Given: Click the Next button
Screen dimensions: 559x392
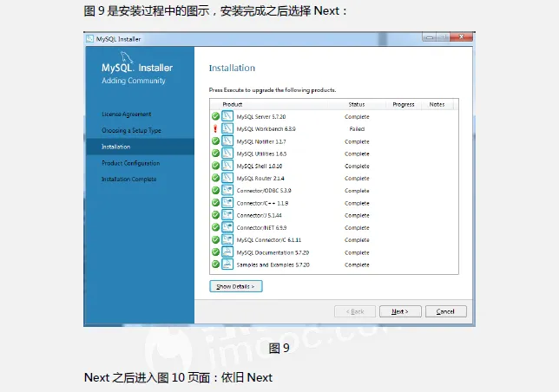Looking at the screenshot, I should [x=400, y=311].
